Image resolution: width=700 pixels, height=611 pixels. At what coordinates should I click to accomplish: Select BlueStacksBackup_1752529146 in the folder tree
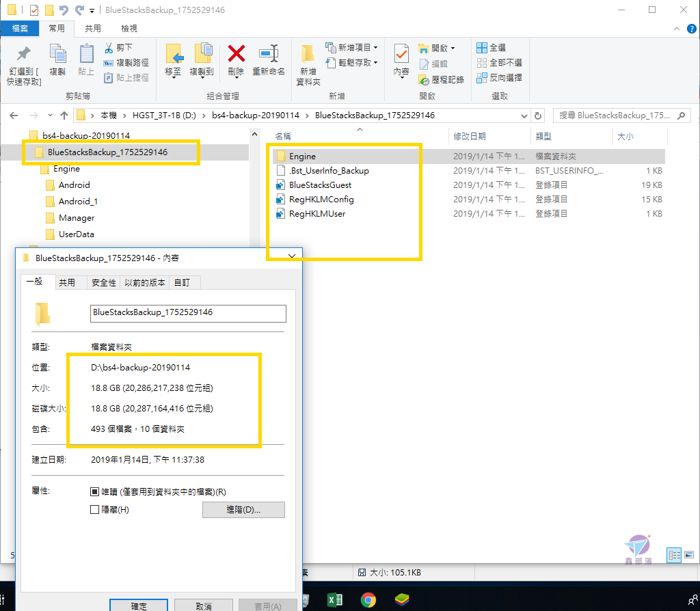tap(107, 152)
